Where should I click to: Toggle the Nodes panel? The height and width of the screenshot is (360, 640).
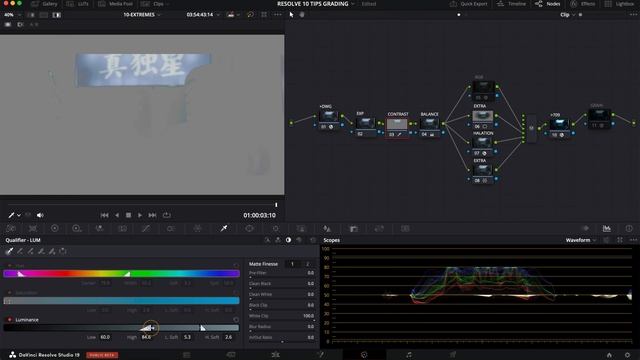548,4
